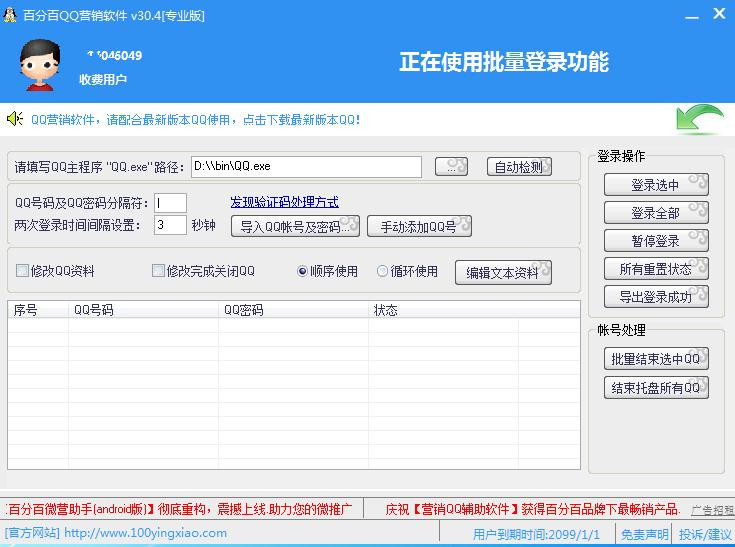This screenshot has width=735, height=547.
Task: Click 暂停登录 button
Action: tap(656, 241)
